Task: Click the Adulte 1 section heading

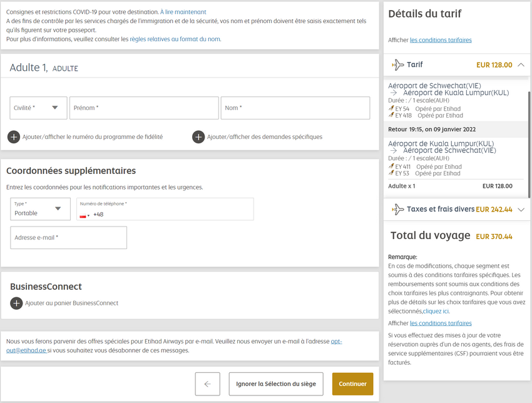Action: click(44, 68)
